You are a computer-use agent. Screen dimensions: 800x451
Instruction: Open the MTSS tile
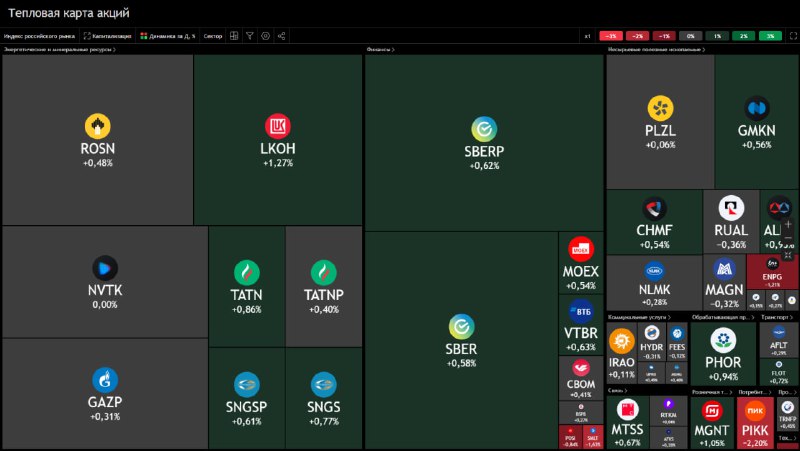pos(628,422)
